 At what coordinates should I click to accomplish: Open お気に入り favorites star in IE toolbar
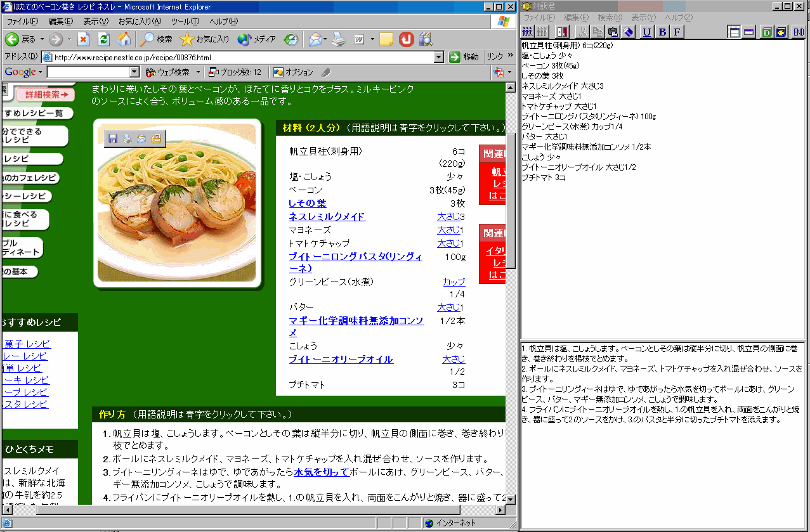click(204, 39)
